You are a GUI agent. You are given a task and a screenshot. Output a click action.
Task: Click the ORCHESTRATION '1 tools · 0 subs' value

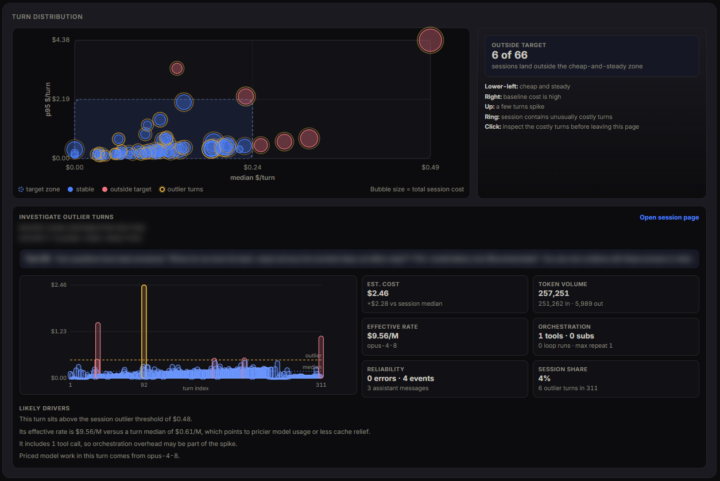click(x=566, y=336)
